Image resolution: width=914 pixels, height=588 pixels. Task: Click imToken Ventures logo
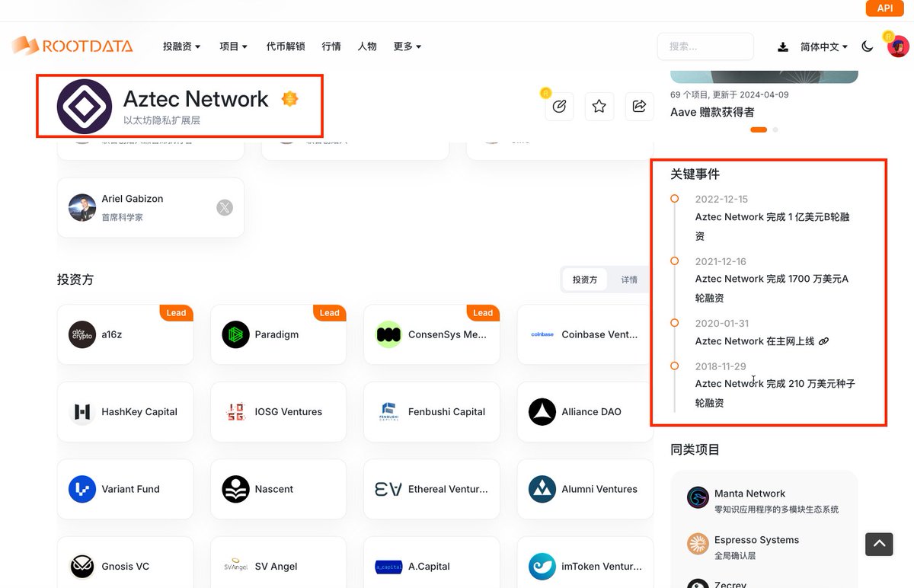click(542, 566)
